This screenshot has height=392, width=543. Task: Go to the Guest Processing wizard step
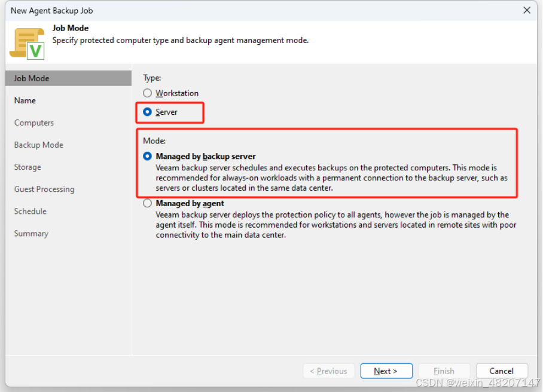coord(44,189)
